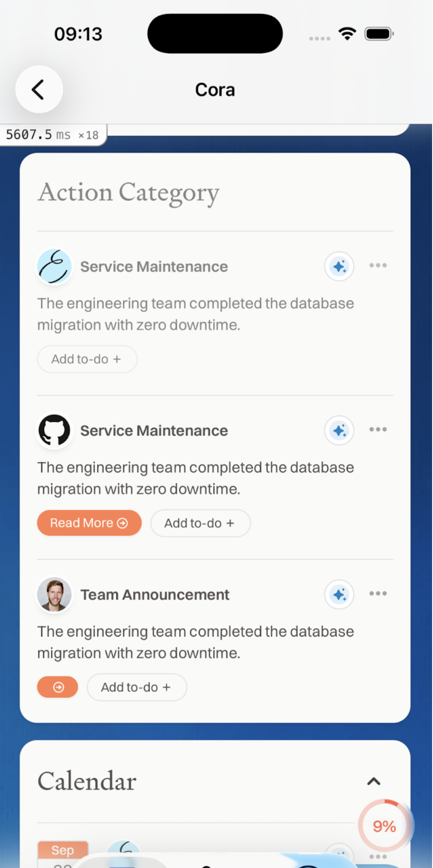Add to-do for Team Announcement item
Image resolution: width=433 pixels, height=868 pixels.
click(x=137, y=687)
